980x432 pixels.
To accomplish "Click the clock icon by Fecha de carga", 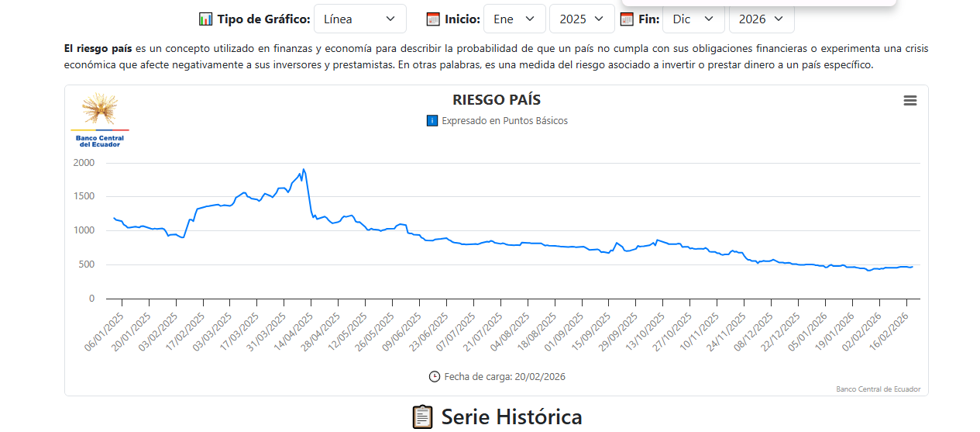I will pyautogui.click(x=434, y=377).
